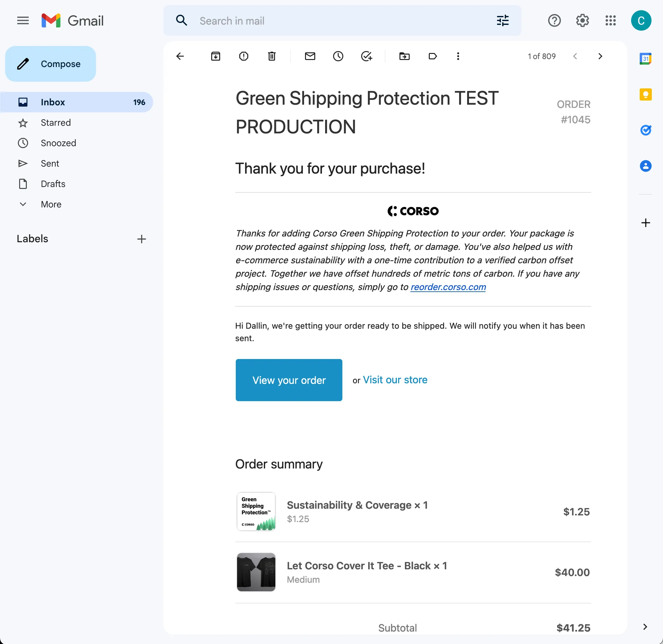Open Google Calendar in side panel
Image resolution: width=663 pixels, height=644 pixels.
[646, 58]
